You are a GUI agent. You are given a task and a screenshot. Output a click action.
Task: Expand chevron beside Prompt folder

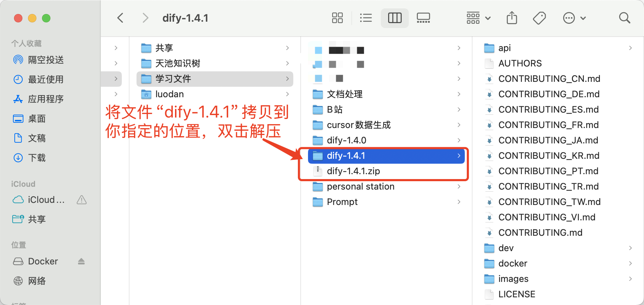[459, 202]
